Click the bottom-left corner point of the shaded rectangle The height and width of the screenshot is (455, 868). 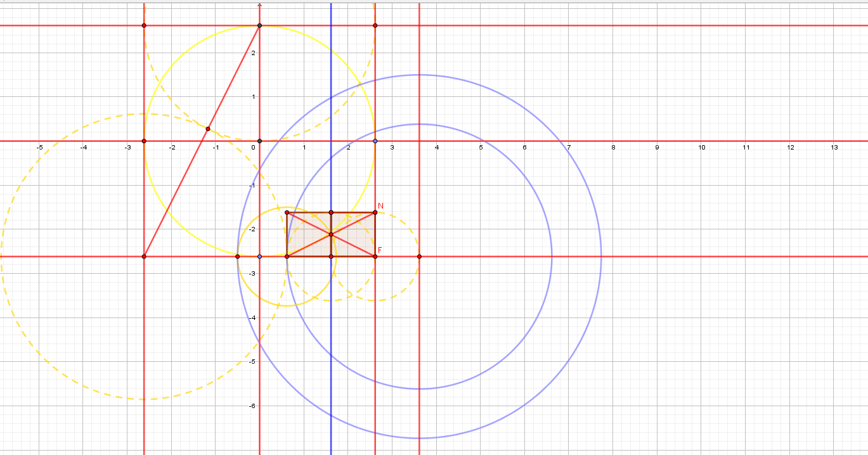tap(287, 256)
